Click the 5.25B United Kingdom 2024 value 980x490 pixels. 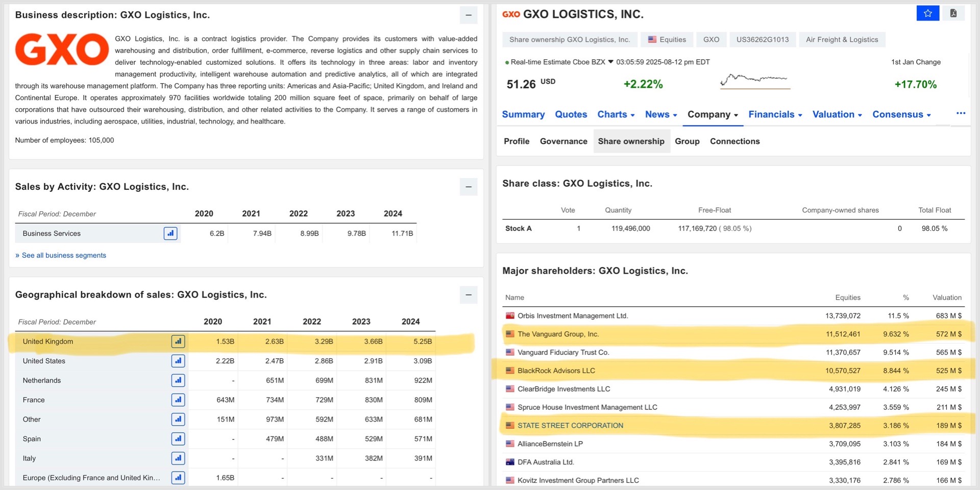[x=423, y=341]
